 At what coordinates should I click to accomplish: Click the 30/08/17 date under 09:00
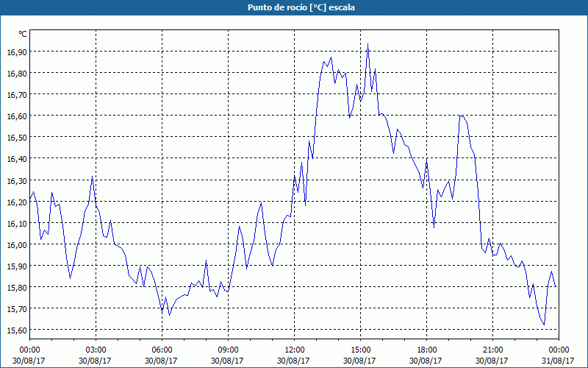227,361
